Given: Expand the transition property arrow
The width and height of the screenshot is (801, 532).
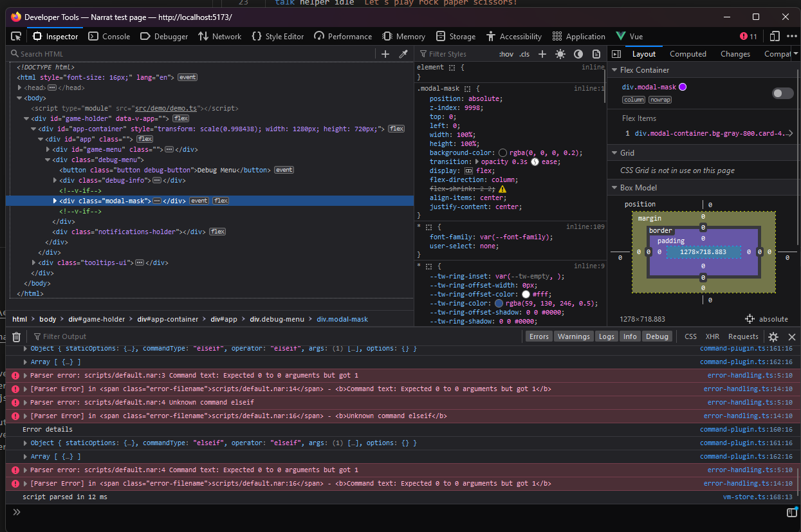Looking at the screenshot, I should point(477,162).
